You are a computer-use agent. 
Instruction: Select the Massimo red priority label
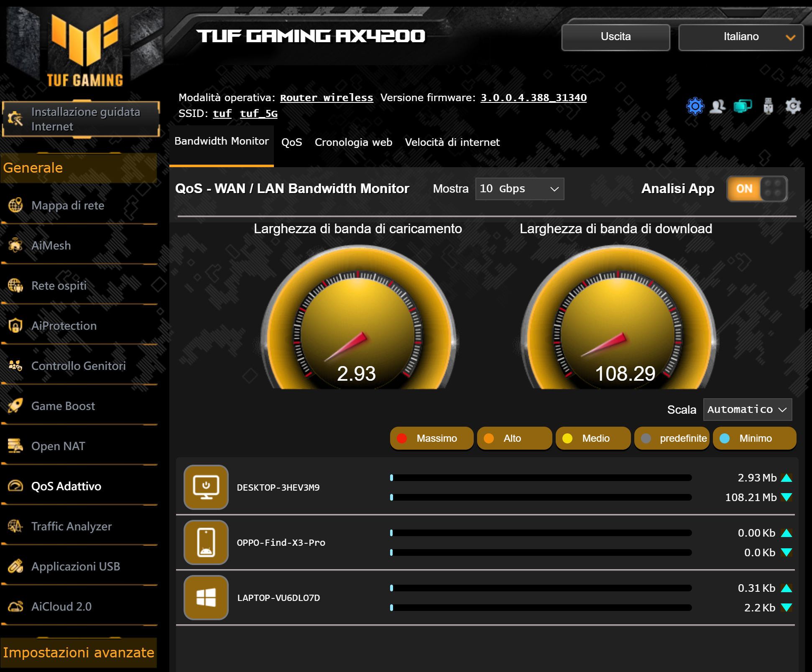click(432, 438)
